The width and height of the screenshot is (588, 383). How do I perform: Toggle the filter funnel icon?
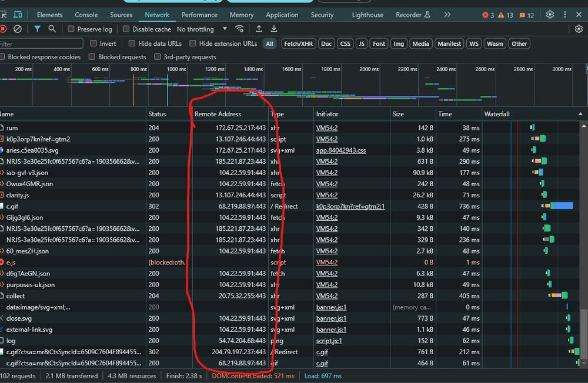[x=37, y=29]
